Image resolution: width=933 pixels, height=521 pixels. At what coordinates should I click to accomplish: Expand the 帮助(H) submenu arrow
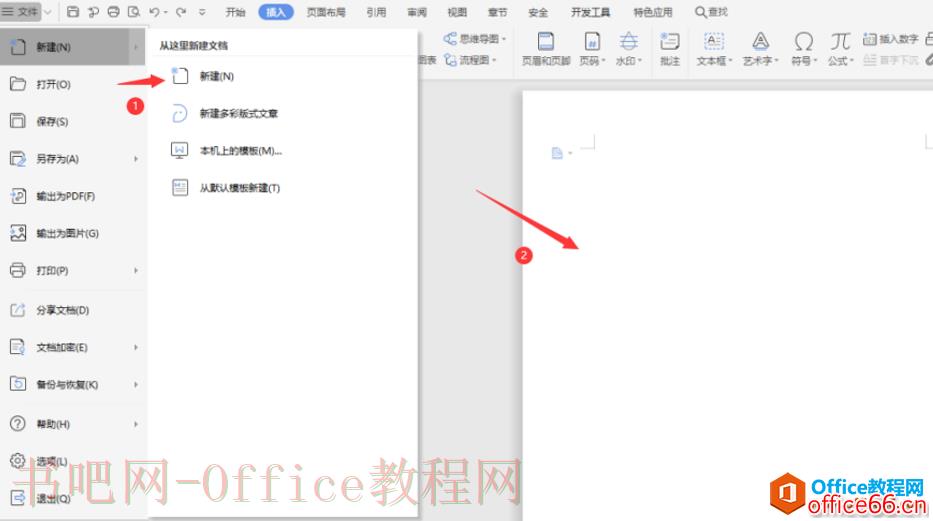tap(136, 424)
